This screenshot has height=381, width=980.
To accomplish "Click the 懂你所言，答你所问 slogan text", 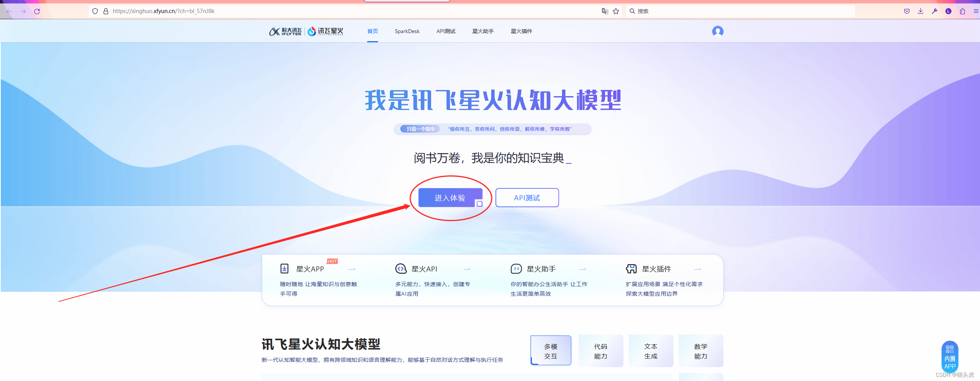I will pos(510,129).
